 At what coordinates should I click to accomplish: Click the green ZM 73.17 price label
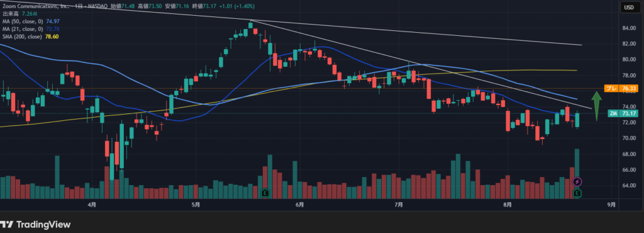click(623, 113)
